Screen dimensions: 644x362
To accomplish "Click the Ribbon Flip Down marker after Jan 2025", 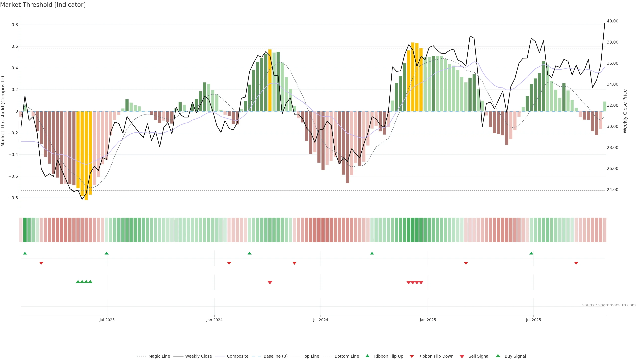I will (466, 263).
